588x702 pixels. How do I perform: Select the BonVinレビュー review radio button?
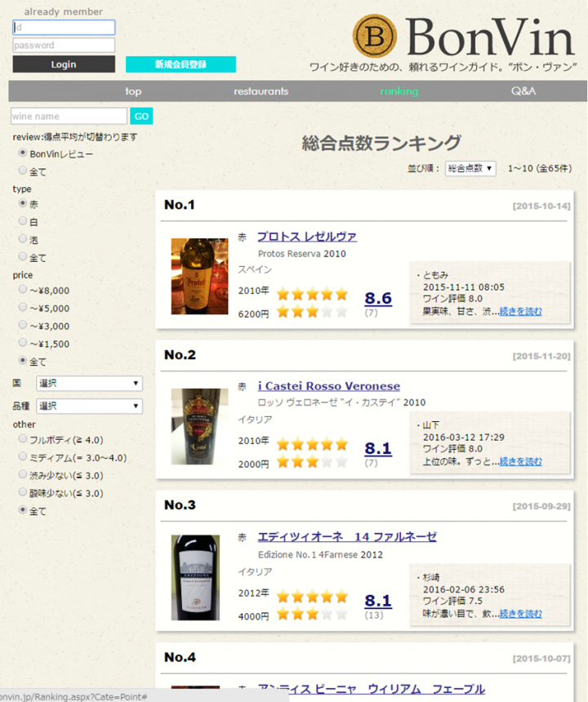click(x=22, y=153)
